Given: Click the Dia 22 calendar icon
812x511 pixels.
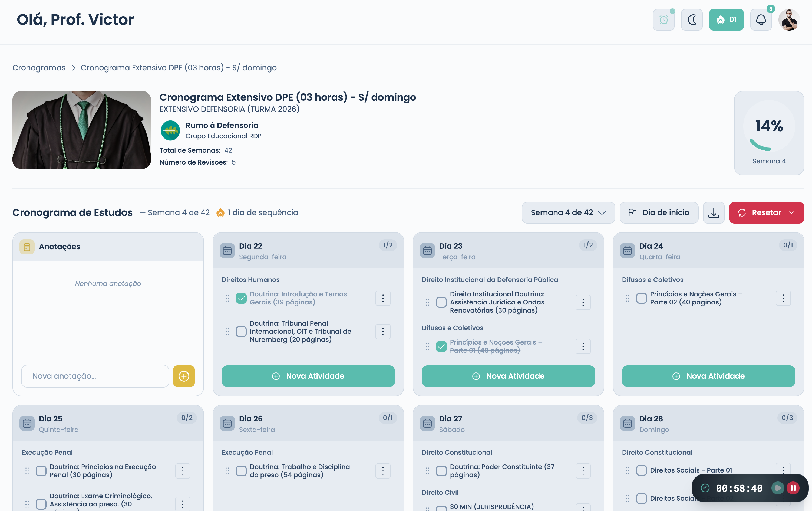Looking at the screenshot, I should pyautogui.click(x=227, y=251).
